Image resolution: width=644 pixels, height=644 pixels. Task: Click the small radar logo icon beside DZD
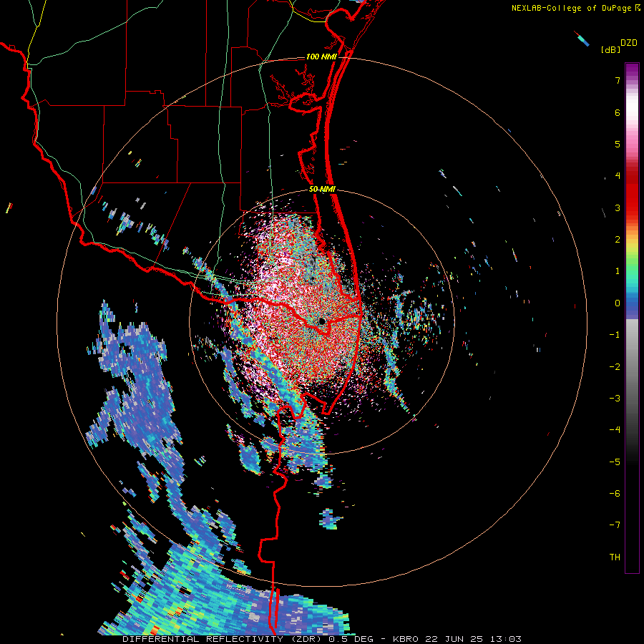tap(582, 39)
